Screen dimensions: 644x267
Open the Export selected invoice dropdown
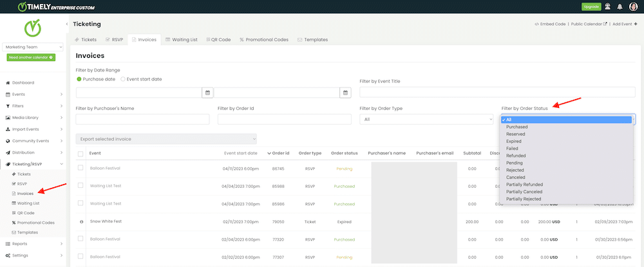click(x=166, y=138)
